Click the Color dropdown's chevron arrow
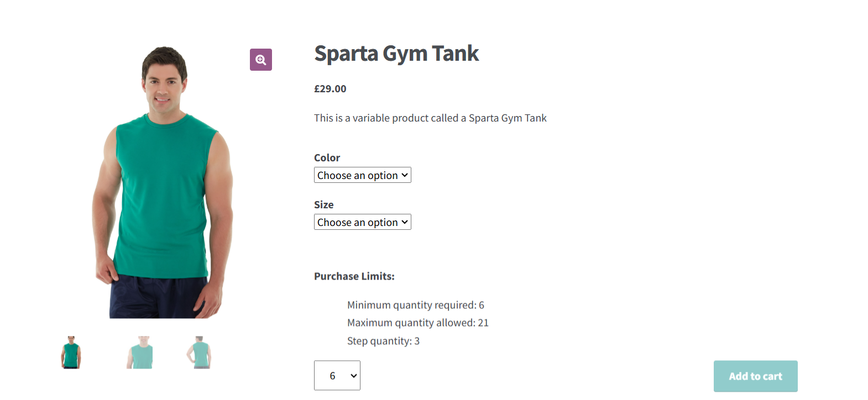Image resolution: width=868 pixels, height=400 pixels. tap(405, 175)
